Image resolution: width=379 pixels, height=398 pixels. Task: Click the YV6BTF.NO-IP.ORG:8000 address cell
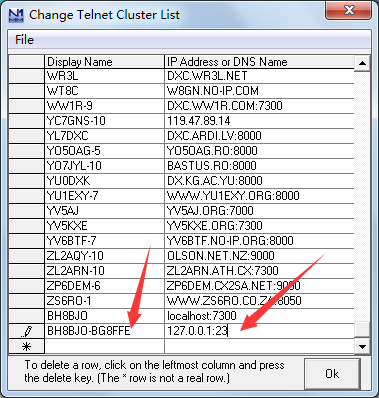(x=259, y=241)
